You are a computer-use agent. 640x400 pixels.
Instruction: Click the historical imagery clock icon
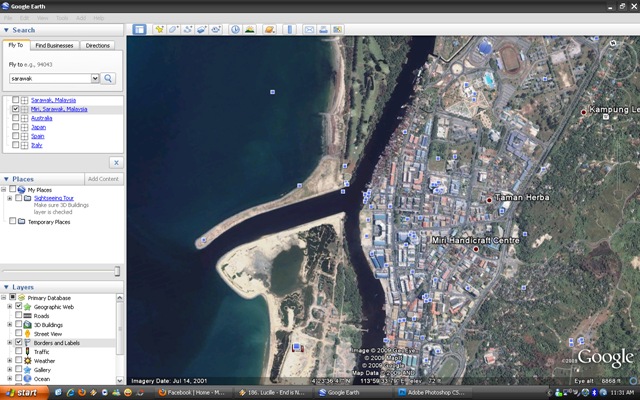pos(236,29)
